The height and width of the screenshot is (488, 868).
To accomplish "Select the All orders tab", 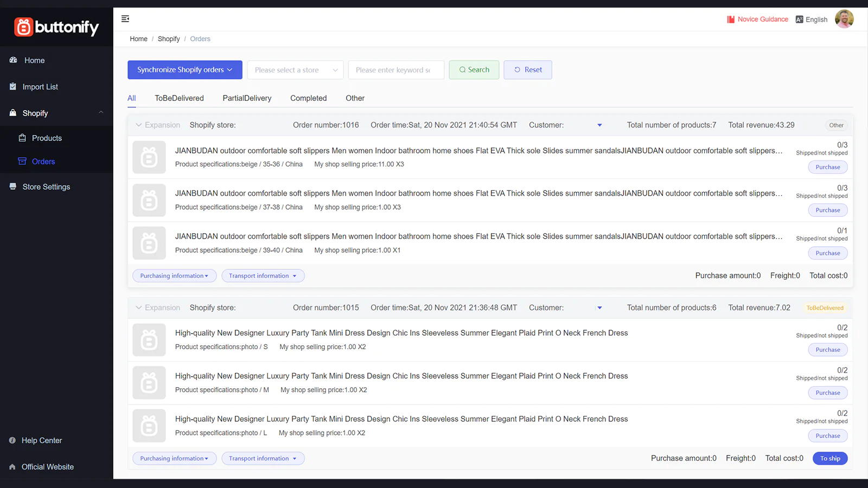I will pyautogui.click(x=132, y=98).
